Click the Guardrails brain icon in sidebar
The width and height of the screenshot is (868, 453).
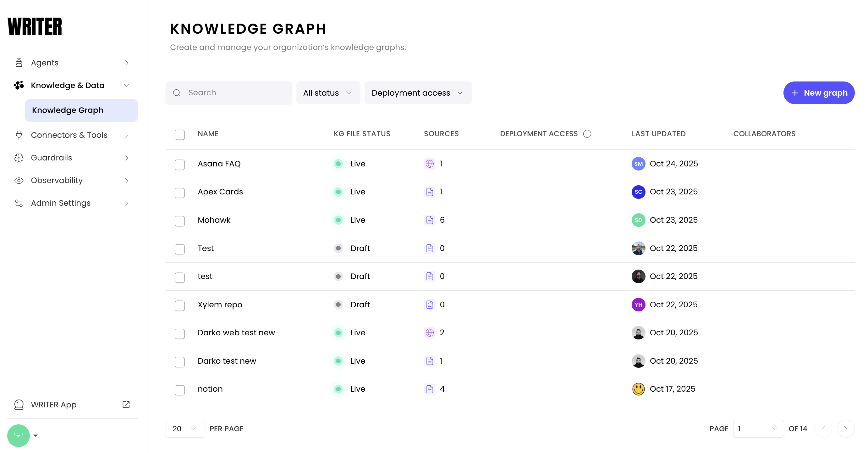[19, 158]
